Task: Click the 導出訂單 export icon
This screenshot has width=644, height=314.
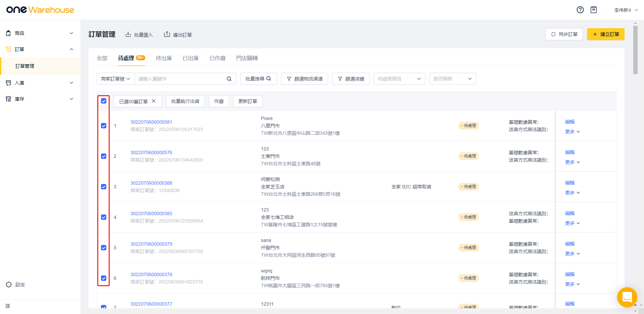Action: click(x=167, y=34)
